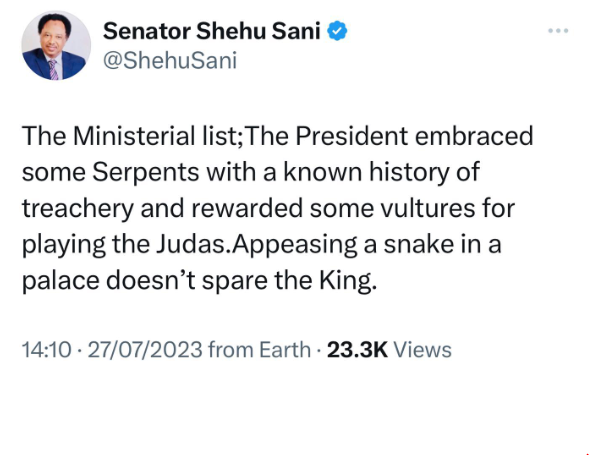The height and width of the screenshot is (455, 589).
Task: Open the tweet's three-dot more options menu
Action: pyautogui.click(x=558, y=31)
